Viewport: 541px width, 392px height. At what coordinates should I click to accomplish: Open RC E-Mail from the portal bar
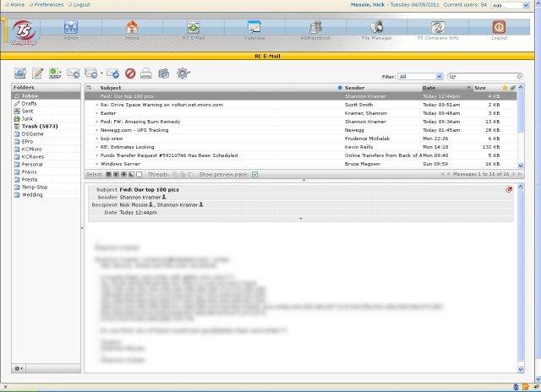194,27
